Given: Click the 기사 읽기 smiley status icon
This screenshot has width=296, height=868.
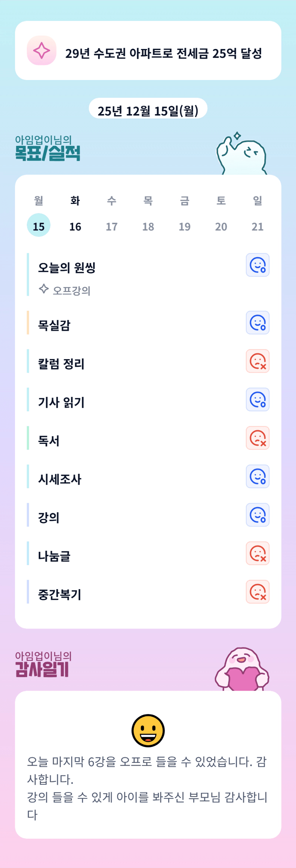Looking at the screenshot, I should (257, 399).
